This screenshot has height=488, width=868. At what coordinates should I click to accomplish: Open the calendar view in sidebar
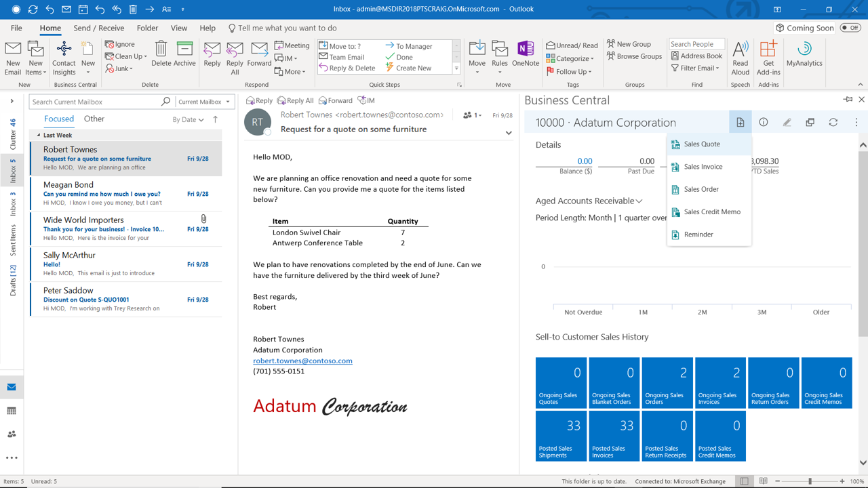(12, 411)
